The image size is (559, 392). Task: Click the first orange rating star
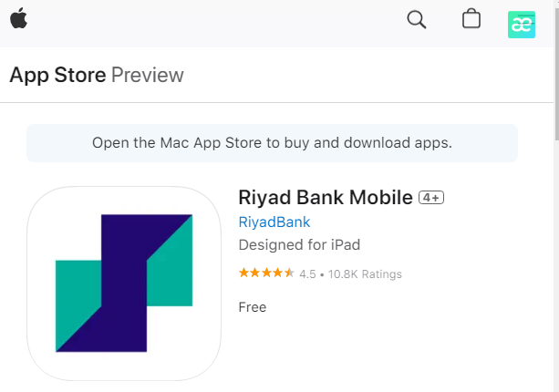[243, 273]
